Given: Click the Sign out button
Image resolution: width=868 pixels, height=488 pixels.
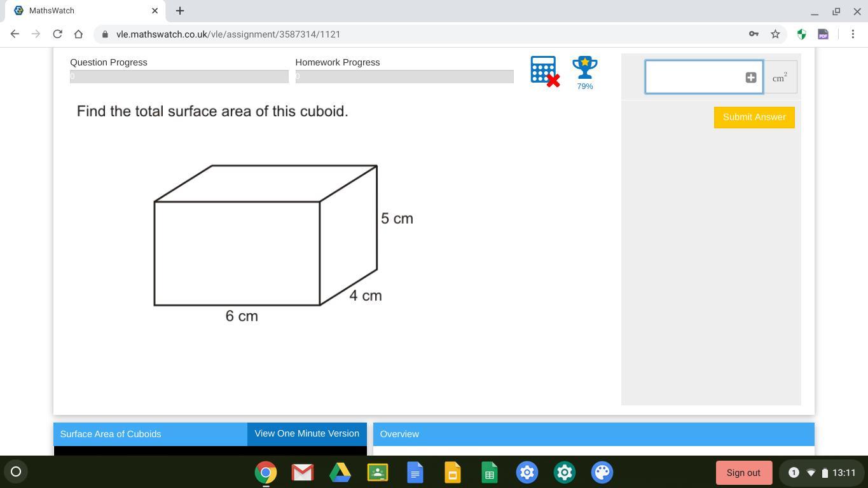Looking at the screenshot, I should 743,473.
